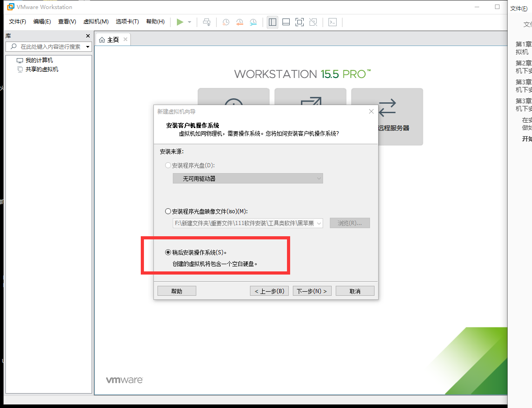Open the console view icon
Image resolution: width=532 pixels, height=408 pixels.
pyautogui.click(x=333, y=22)
